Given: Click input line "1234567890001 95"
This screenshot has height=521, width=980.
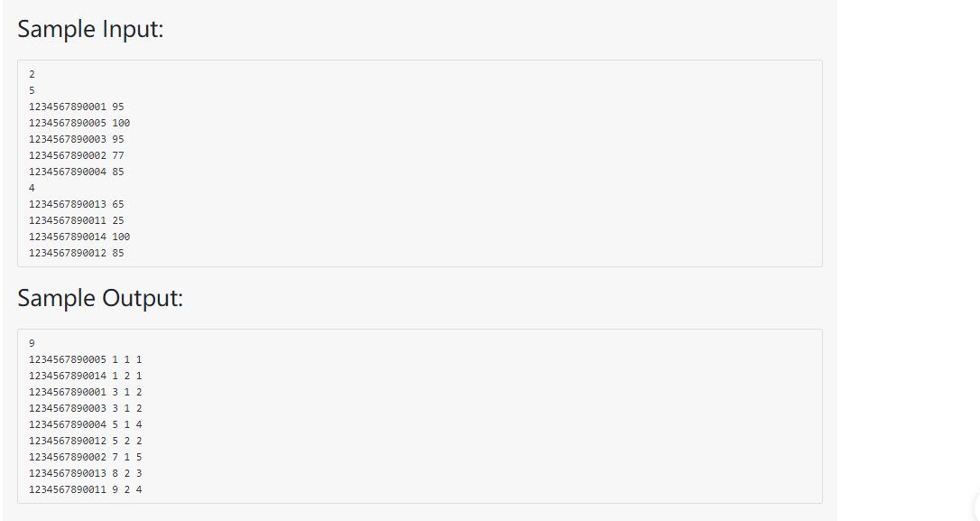Looking at the screenshot, I should (77, 107).
